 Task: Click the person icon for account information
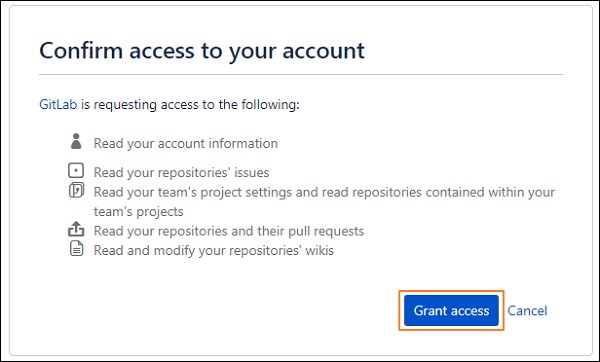tap(76, 141)
